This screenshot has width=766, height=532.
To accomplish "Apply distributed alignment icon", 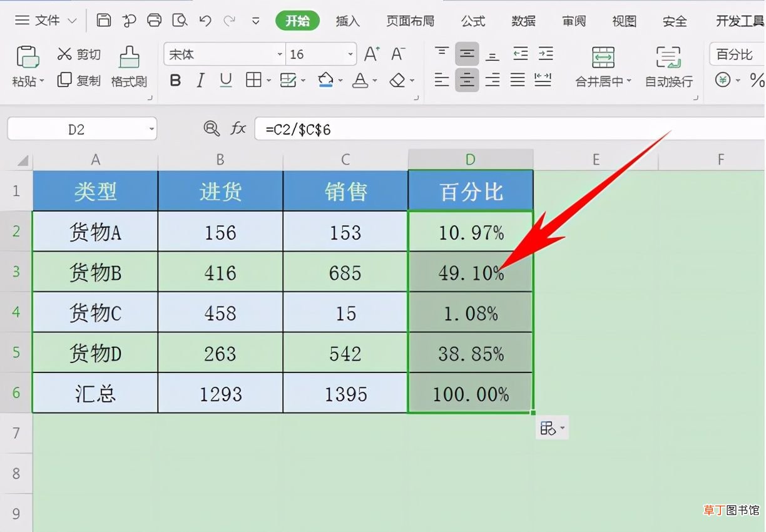I will 543,79.
